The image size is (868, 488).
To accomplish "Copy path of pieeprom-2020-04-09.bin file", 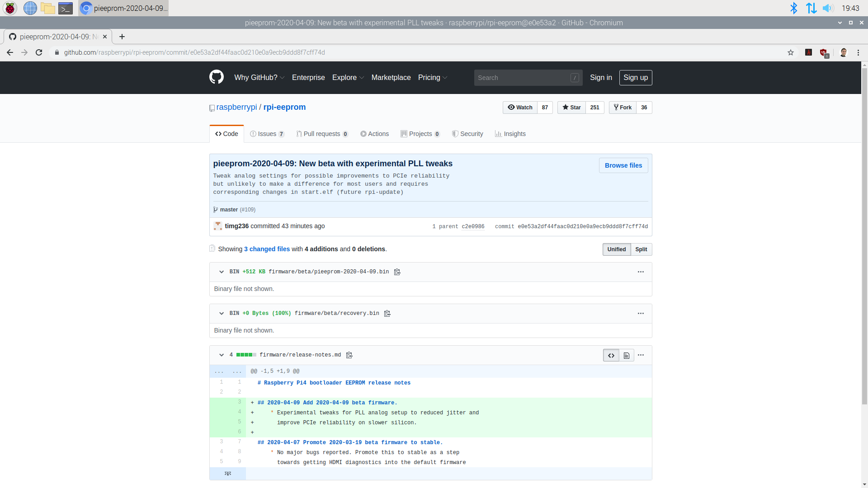I will tap(397, 272).
